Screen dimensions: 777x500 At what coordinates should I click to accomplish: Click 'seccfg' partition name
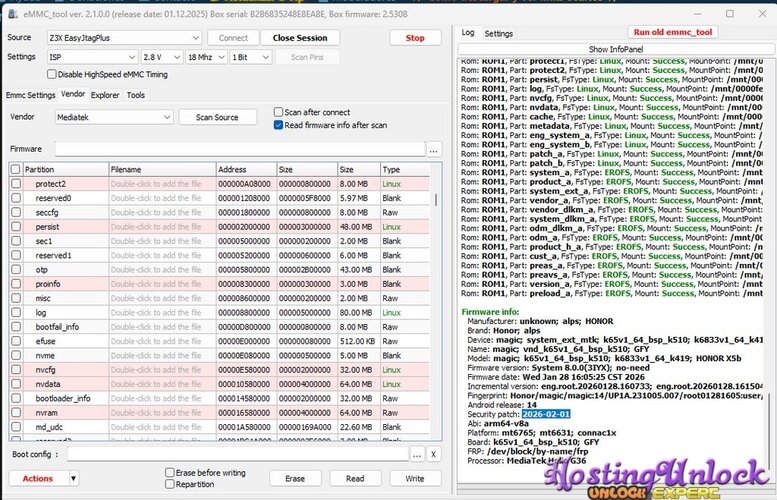[x=47, y=212]
